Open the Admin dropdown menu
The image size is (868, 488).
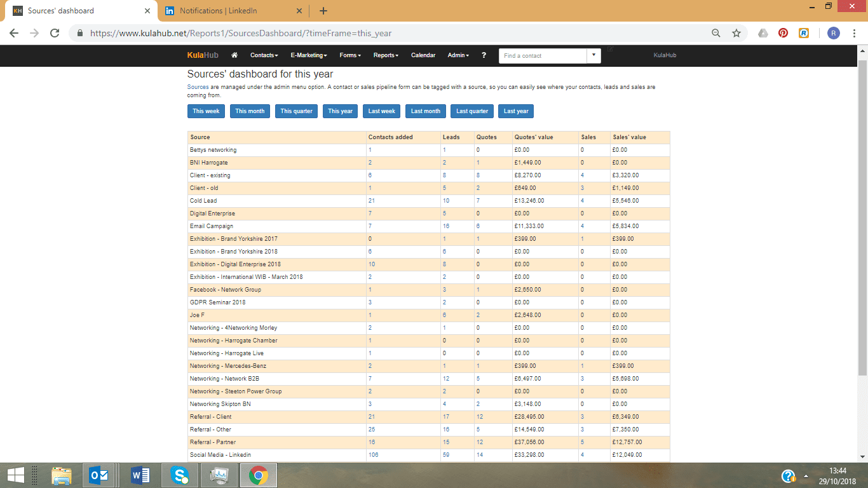(458, 55)
